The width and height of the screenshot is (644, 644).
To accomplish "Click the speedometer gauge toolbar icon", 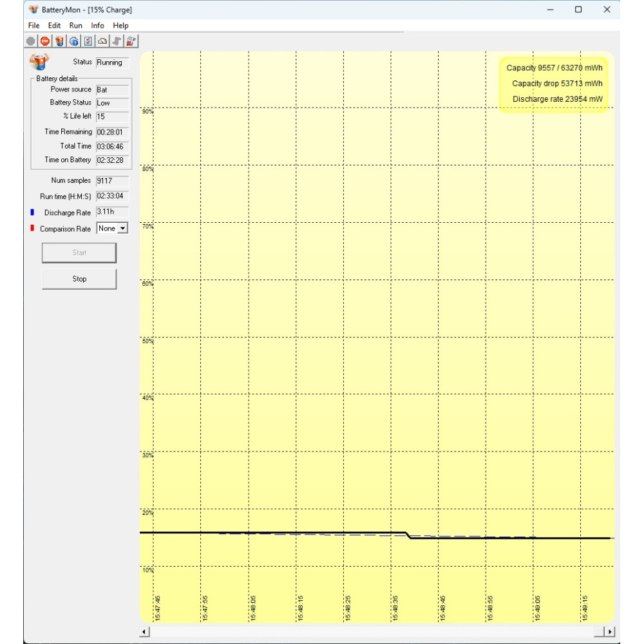I will [x=102, y=41].
